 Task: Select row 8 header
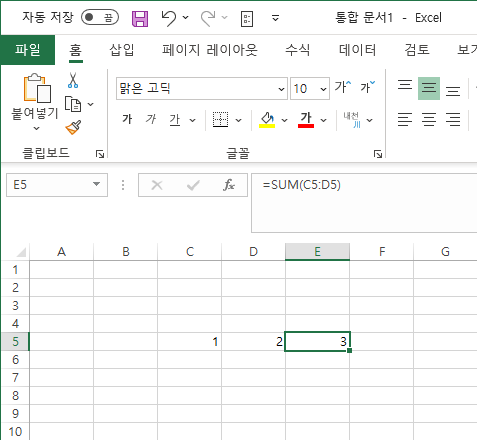tap(15, 396)
